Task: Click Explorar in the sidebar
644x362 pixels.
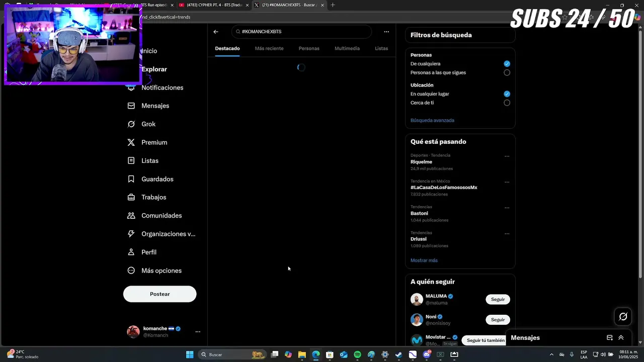Action: tap(154, 69)
